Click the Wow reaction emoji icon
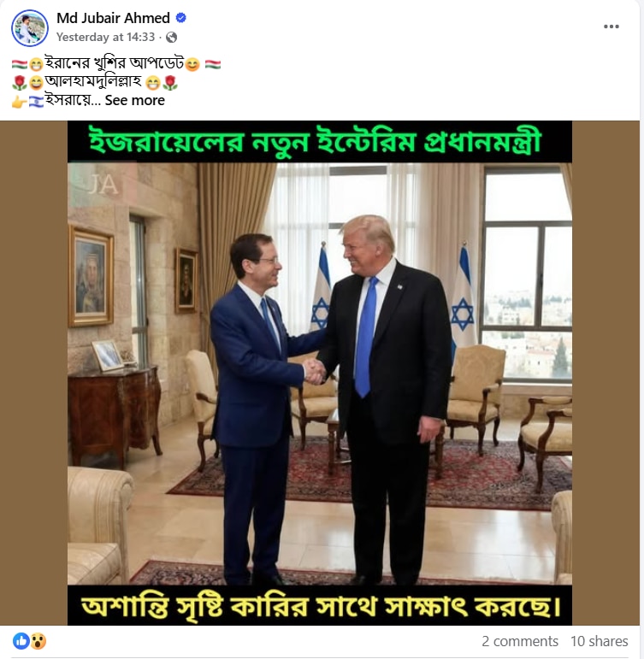The image size is (644, 659). (x=38, y=641)
